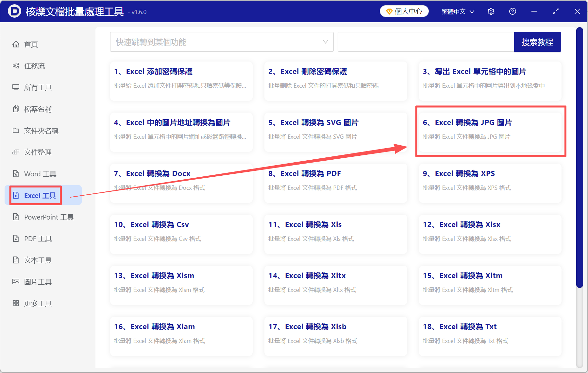
Task: Open the 快速跳轉到某個功能 dropdown
Action: point(222,42)
